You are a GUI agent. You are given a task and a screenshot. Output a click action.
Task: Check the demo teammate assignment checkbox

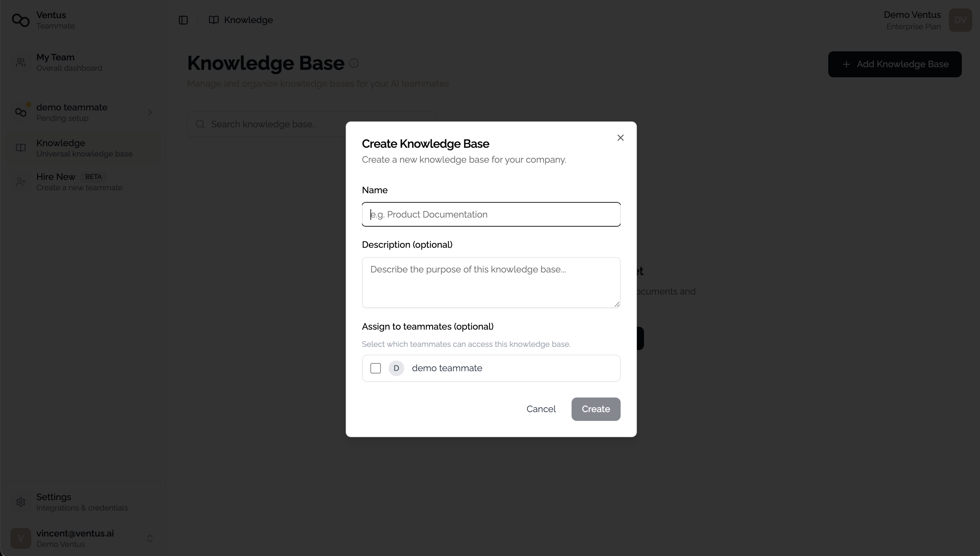pyautogui.click(x=376, y=368)
